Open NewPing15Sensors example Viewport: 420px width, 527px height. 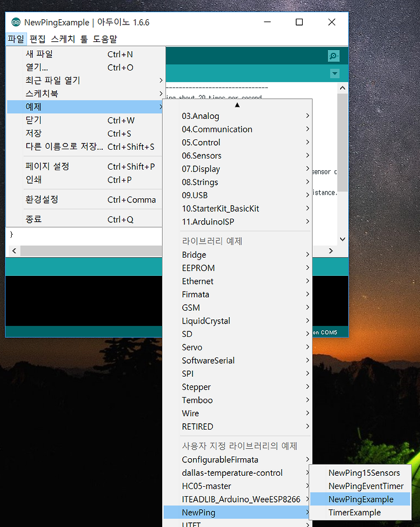[360, 473]
